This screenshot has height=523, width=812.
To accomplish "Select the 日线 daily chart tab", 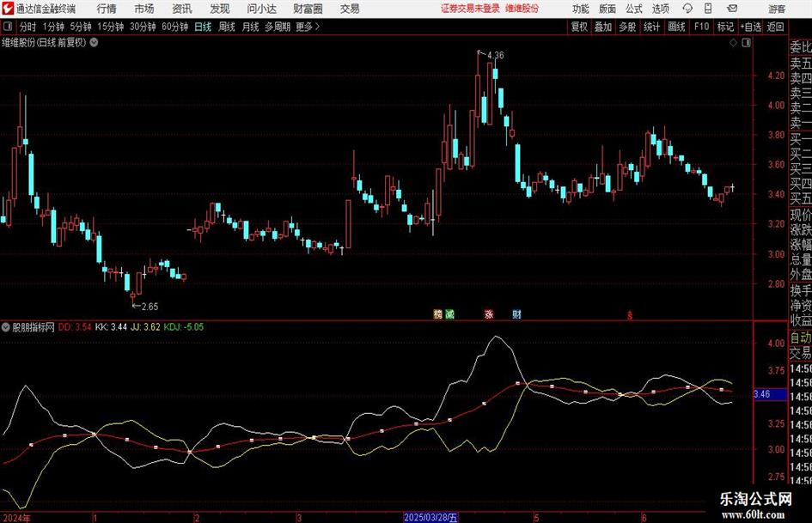I will pos(203,27).
